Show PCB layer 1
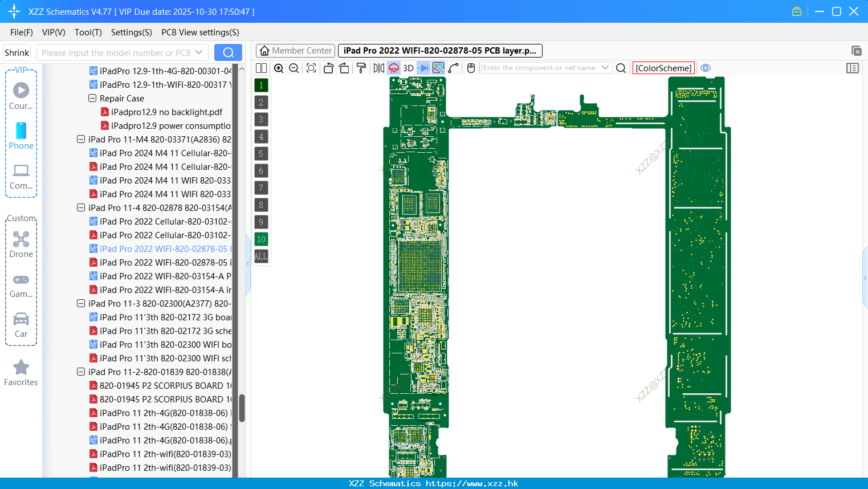 [x=261, y=85]
